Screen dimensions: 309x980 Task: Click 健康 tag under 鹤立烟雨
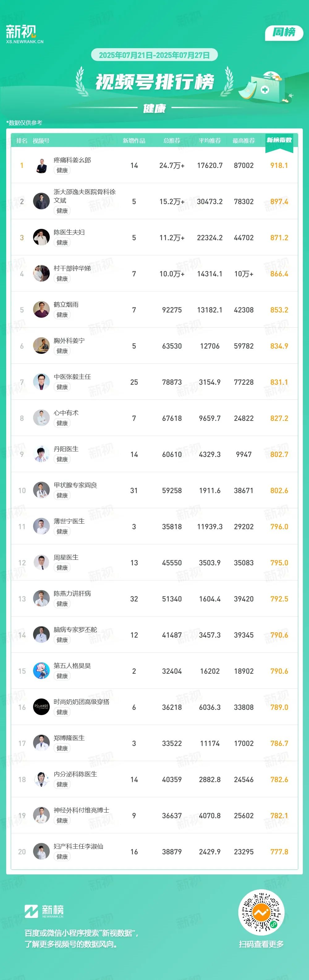click(62, 315)
